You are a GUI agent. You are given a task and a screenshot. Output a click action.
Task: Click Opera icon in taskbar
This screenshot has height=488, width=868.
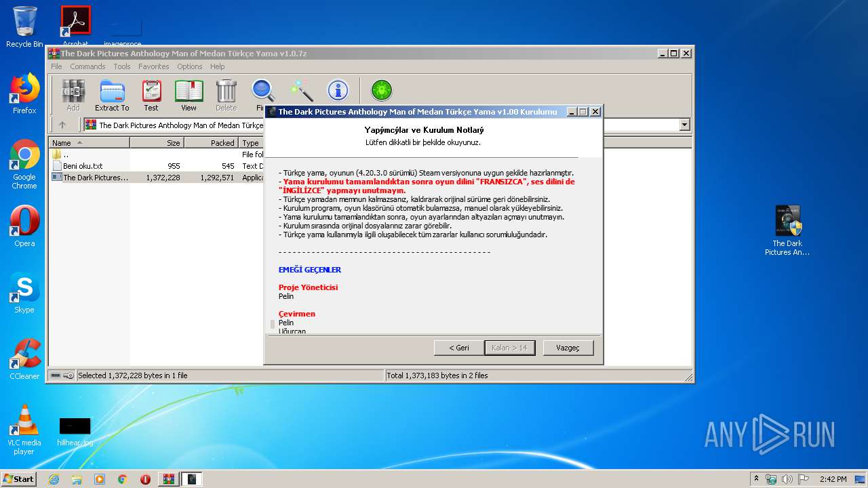146,479
